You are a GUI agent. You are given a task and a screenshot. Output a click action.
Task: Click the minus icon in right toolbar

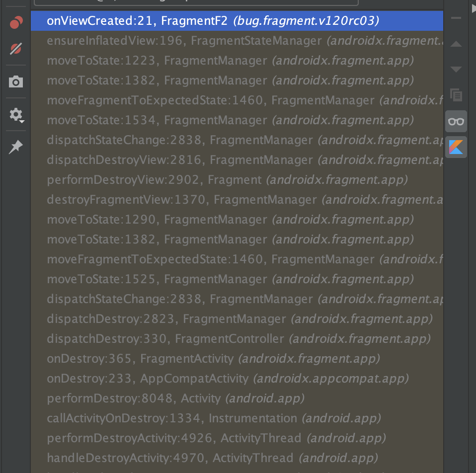456,18
